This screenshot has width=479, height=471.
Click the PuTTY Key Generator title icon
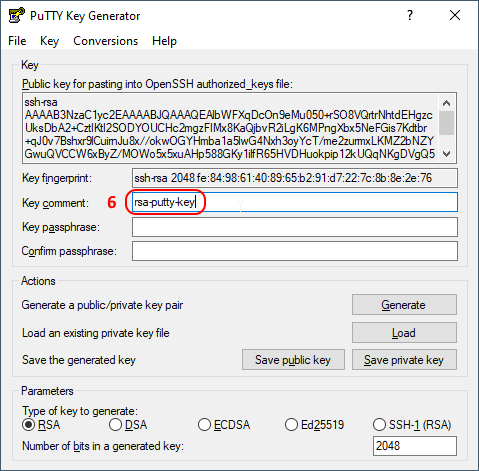(x=16, y=15)
